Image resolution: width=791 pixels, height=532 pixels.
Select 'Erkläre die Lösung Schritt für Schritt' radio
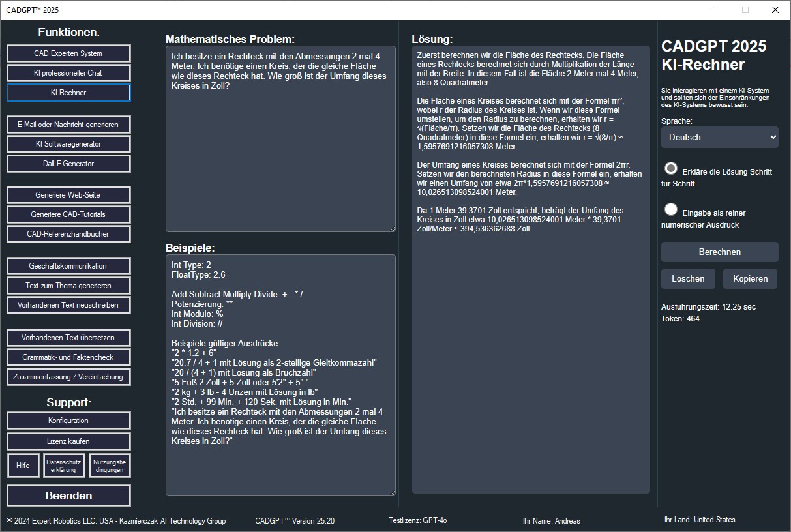click(x=671, y=168)
